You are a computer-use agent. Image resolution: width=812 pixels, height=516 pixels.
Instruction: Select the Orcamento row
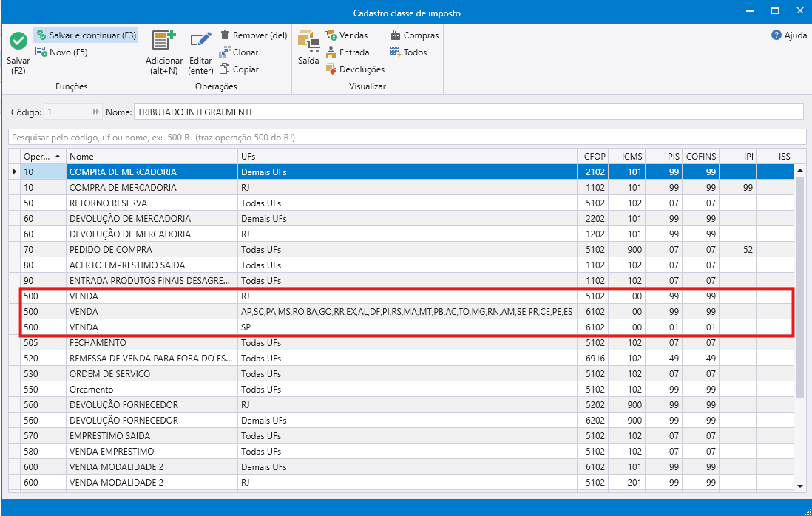[402, 389]
